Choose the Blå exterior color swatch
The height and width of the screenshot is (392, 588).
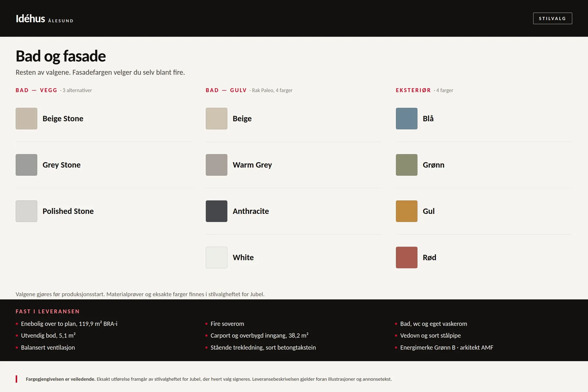click(x=406, y=119)
